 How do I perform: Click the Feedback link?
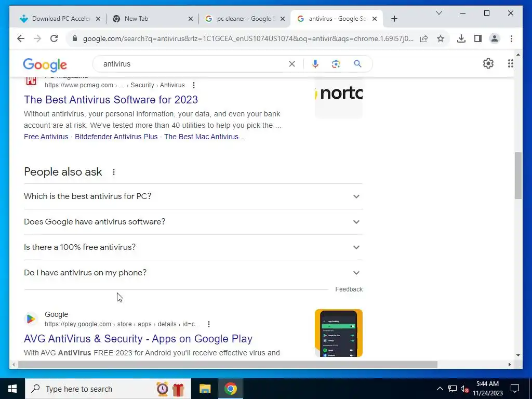(349, 289)
